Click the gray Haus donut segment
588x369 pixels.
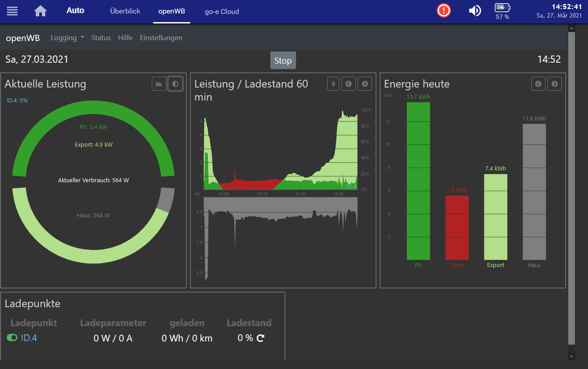(x=167, y=200)
